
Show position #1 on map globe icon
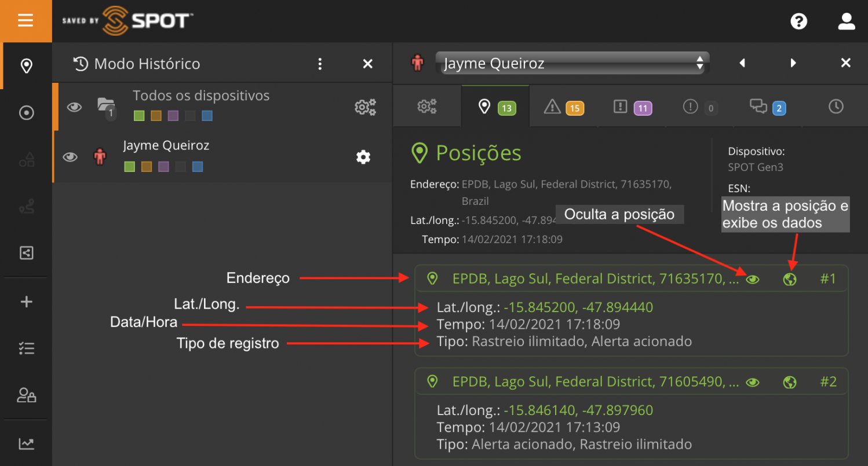click(789, 279)
